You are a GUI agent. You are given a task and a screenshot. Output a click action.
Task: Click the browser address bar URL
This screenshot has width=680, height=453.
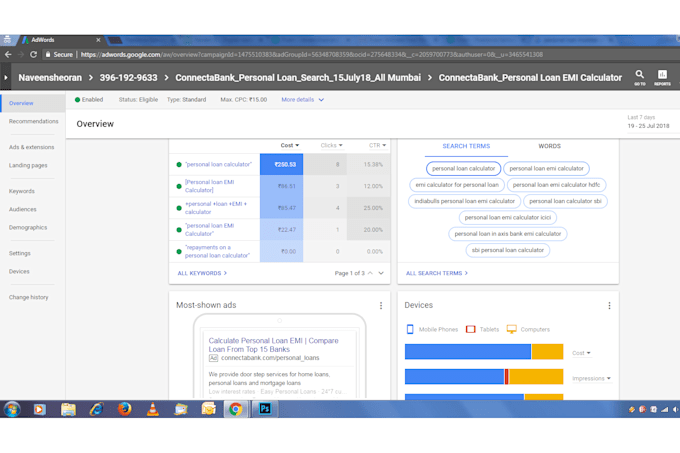(x=311, y=55)
